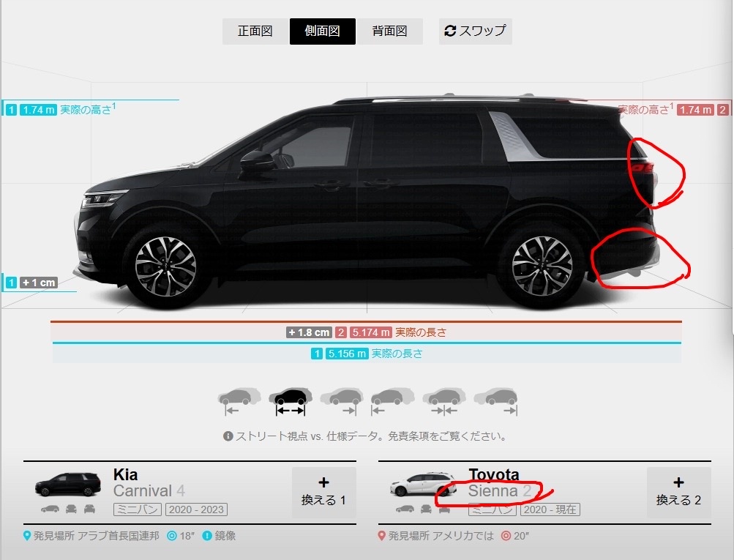The image size is (734, 560).
Task: Choose the rear-wheel alignment icon
Action: 342,401
